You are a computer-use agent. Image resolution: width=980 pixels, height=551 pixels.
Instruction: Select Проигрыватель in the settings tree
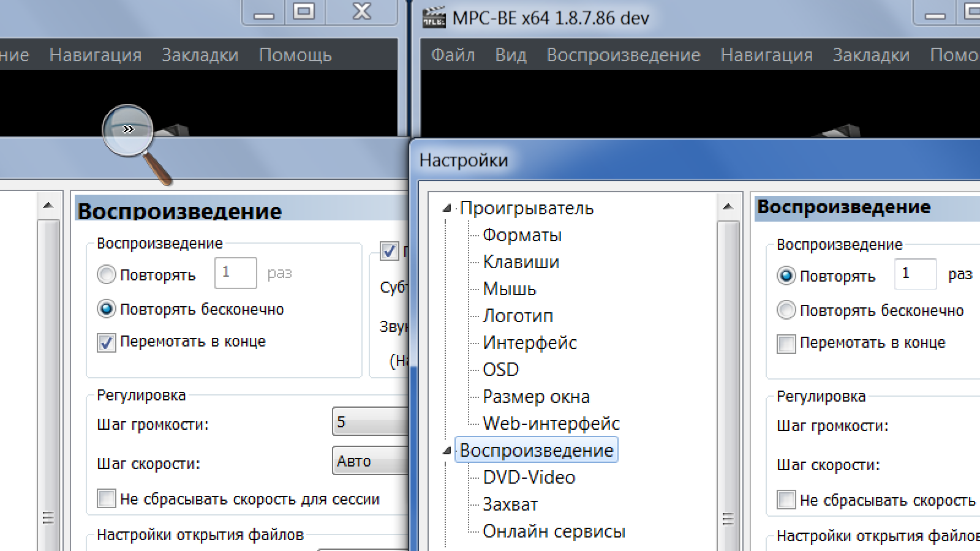[x=527, y=208]
